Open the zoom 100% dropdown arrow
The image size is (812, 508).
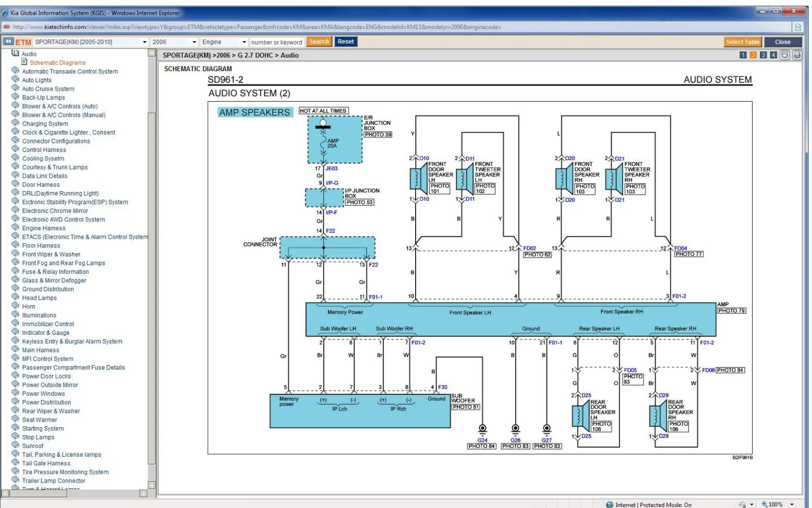(x=792, y=504)
